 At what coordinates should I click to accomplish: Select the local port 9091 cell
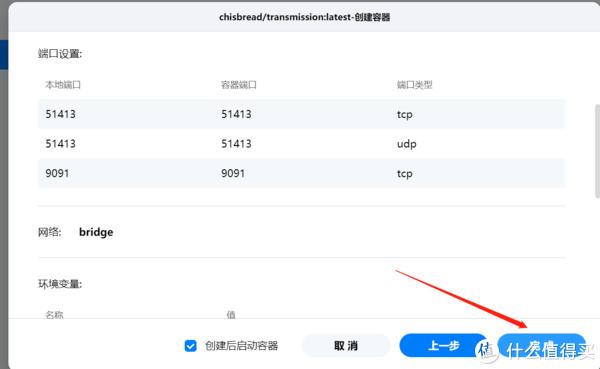[57, 173]
